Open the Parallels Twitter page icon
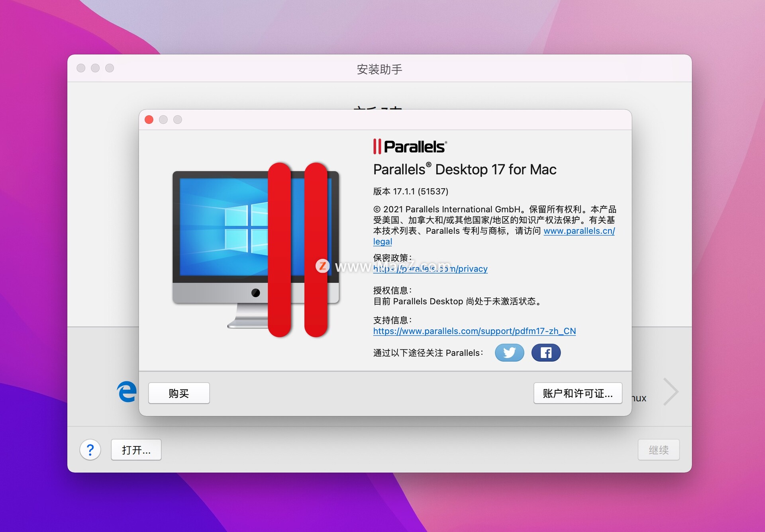The height and width of the screenshot is (532, 765). [509, 352]
